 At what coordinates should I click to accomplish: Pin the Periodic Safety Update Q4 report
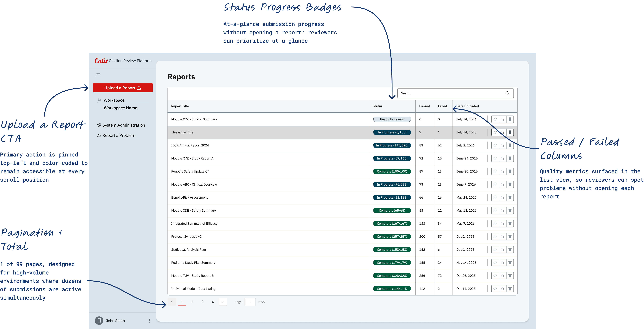click(495, 171)
